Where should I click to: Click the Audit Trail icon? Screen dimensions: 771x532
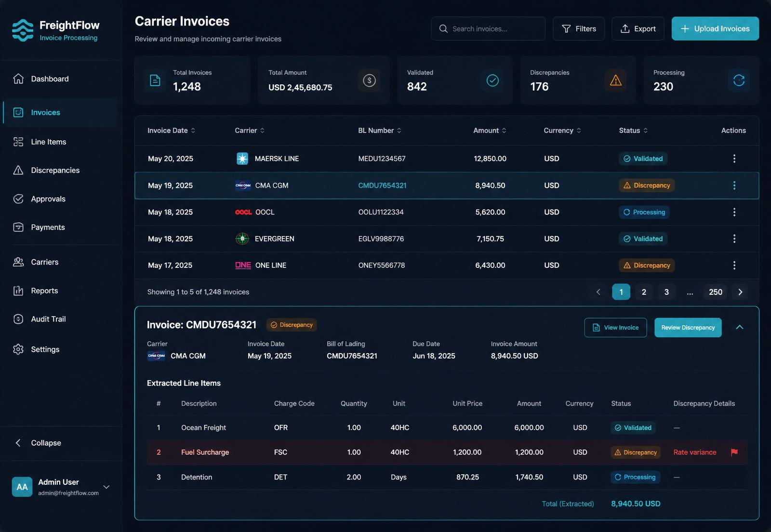tap(18, 319)
